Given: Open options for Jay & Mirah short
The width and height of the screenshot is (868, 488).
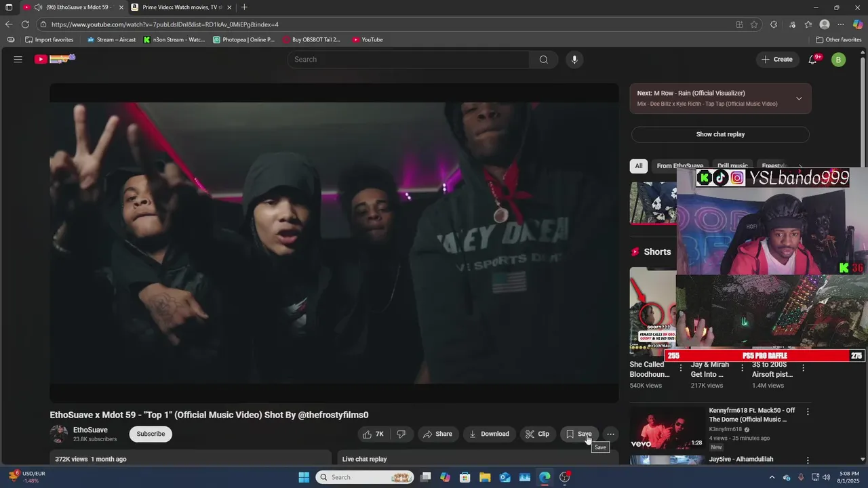Looking at the screenshot, I should [x=743, y=368].
